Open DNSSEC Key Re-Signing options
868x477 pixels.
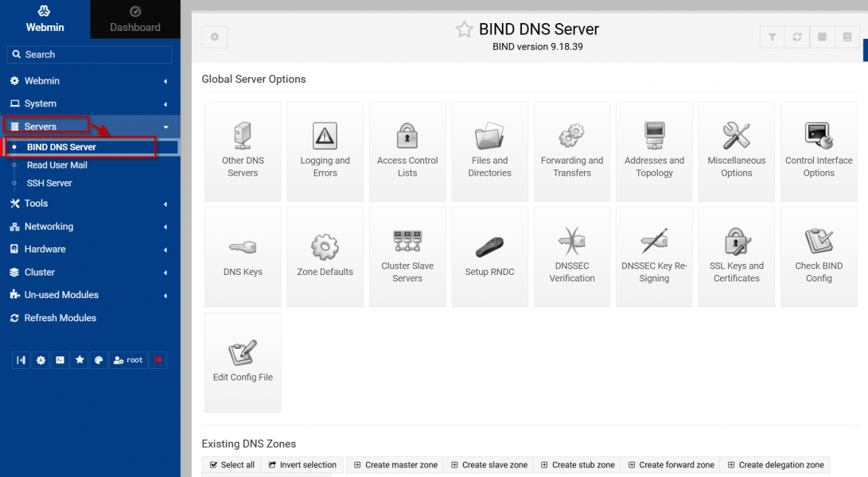[x=654, y=257]
